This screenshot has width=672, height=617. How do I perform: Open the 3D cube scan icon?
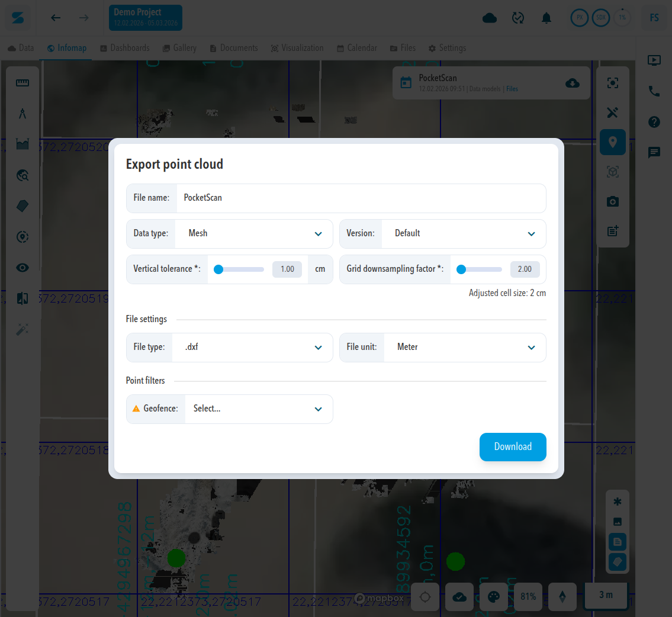point(613,172)
